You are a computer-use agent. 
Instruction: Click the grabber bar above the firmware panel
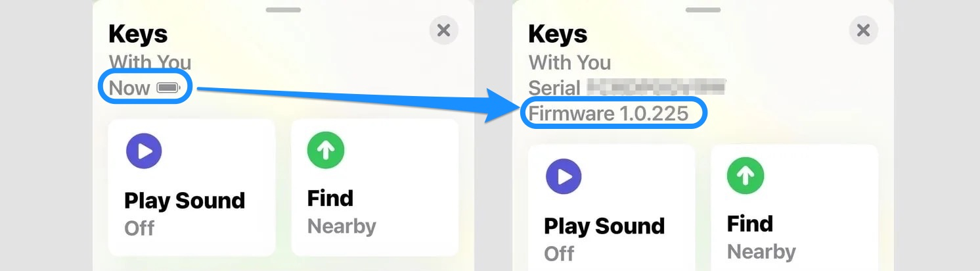703,10
